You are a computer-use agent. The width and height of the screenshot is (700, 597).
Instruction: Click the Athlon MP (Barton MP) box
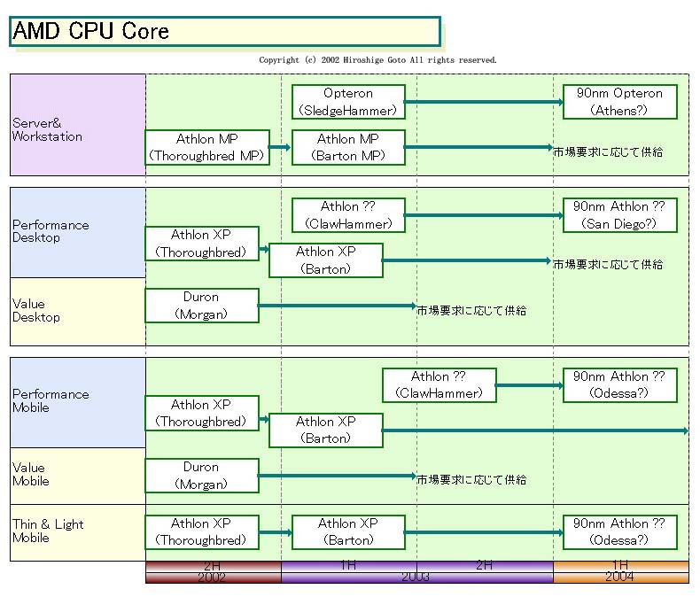(348, 147)
